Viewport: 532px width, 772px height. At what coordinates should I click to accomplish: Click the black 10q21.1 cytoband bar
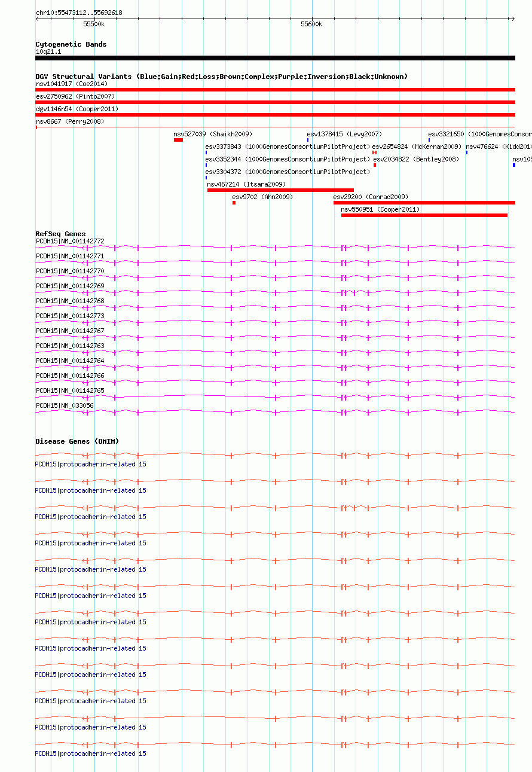click(x=275, y=58)
